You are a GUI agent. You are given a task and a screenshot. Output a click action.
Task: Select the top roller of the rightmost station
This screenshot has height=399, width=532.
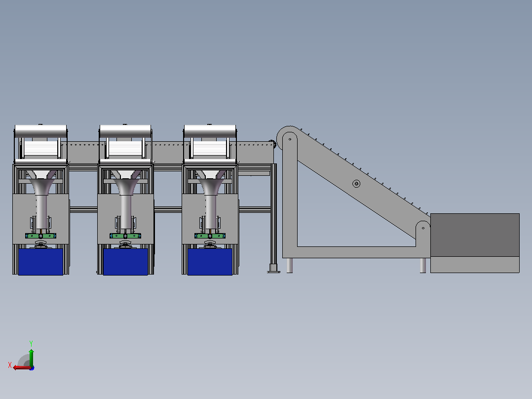point(210,131)
